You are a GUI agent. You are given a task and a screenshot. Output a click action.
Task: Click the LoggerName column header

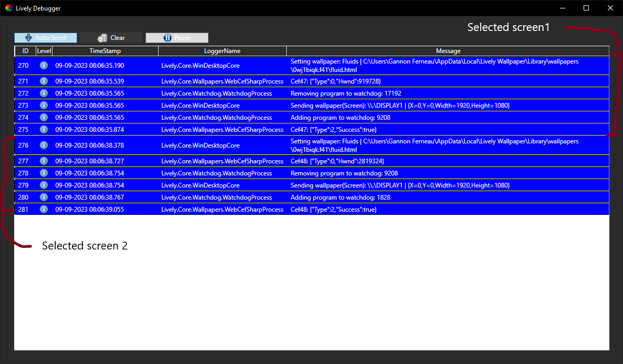point(222,50)
